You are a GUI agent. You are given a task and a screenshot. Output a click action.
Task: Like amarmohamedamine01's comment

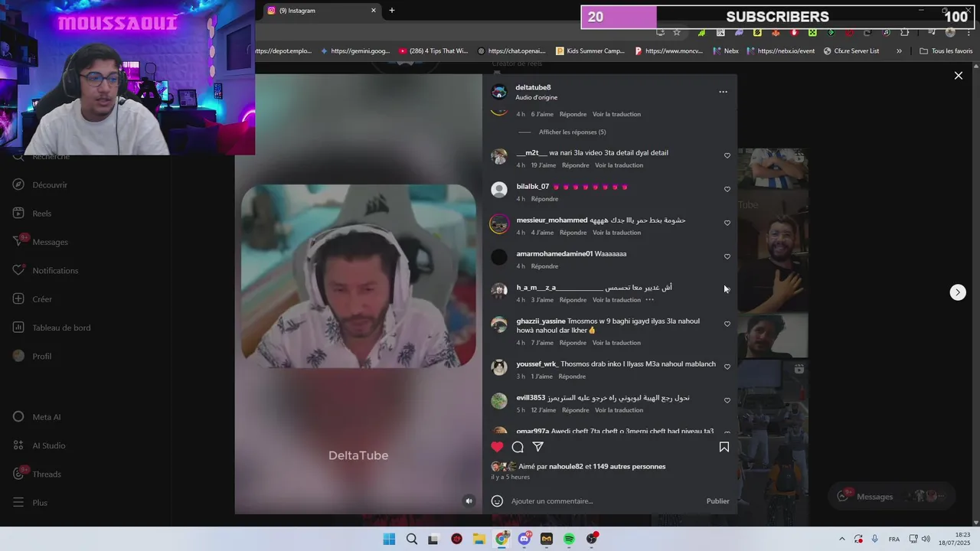point(727,256)
